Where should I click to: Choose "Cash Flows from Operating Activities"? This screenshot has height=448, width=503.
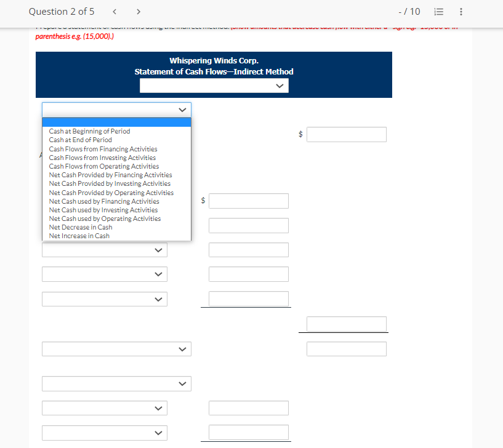click(103, 166)
